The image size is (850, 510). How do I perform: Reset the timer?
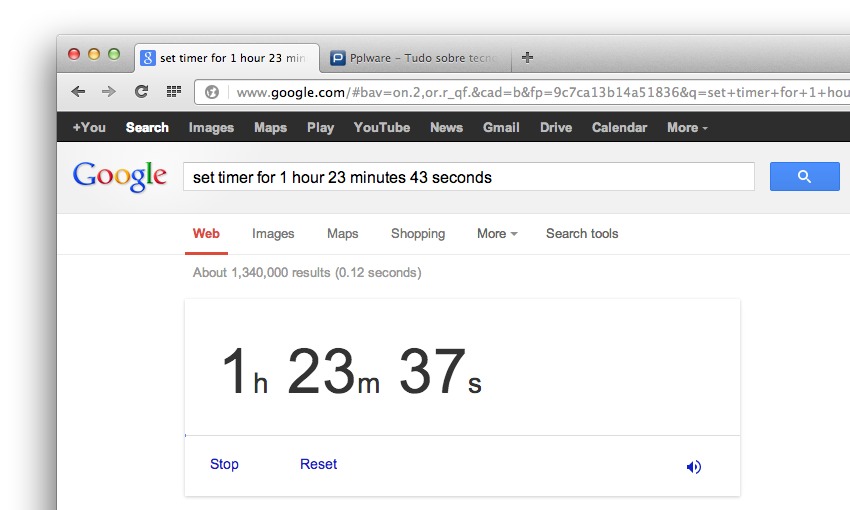(318, 464)
